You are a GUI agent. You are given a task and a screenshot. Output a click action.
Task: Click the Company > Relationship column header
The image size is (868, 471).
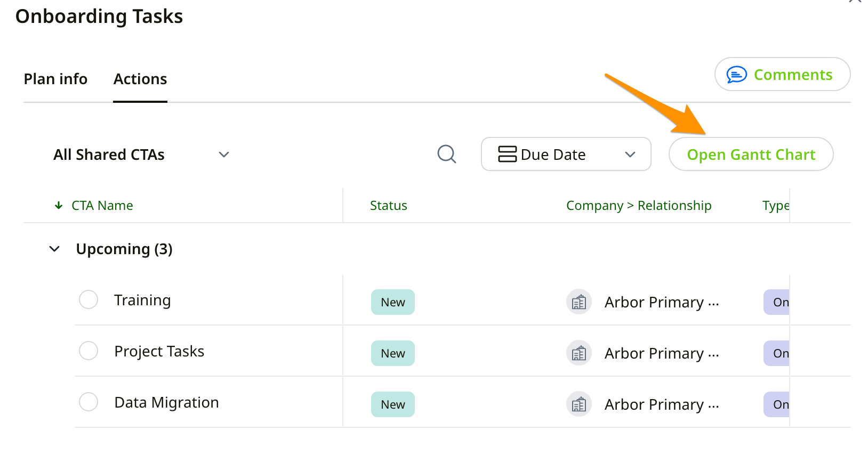[x=638, y=206]
